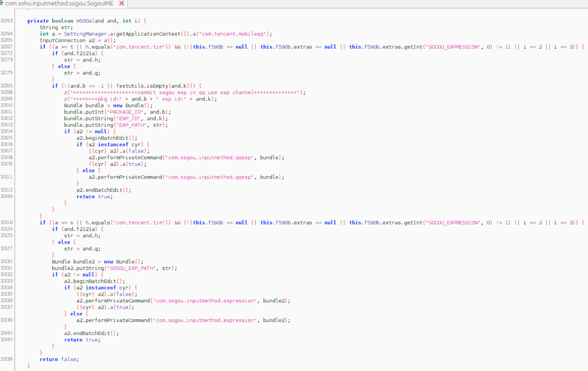This screenshot has height=371, width=588.
Task: Click line number 3267 in the gutter
Action: point(7,47)
